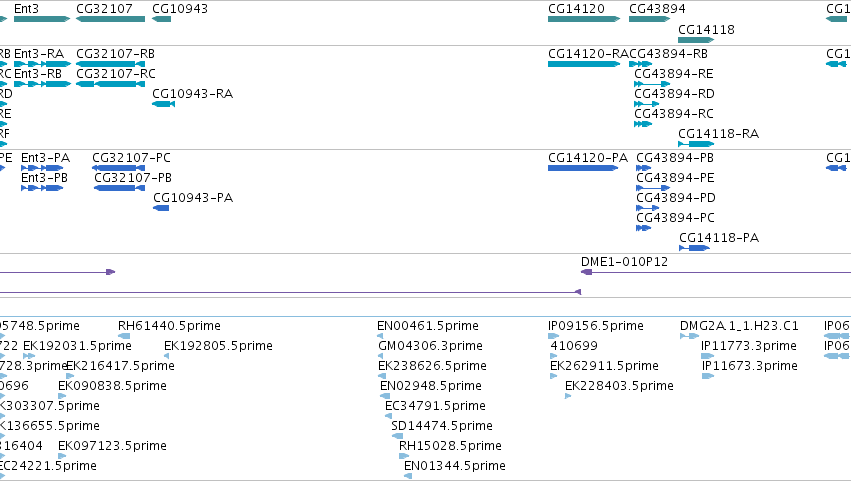Click the IP11773.3prime EST marker

click(x=708, y=356)
